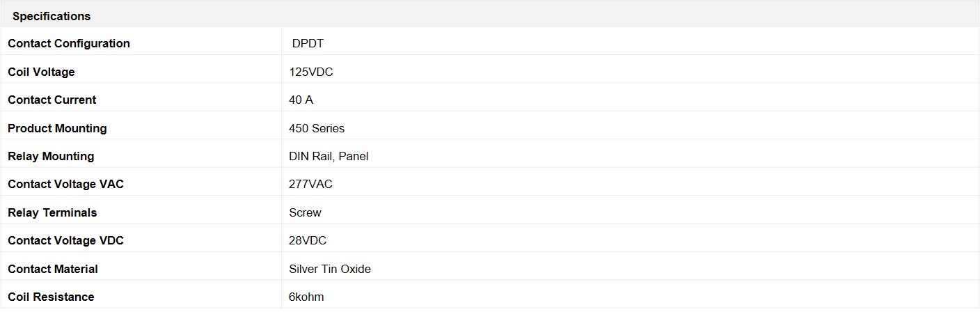Click the 277VAC value

(310, 184)
